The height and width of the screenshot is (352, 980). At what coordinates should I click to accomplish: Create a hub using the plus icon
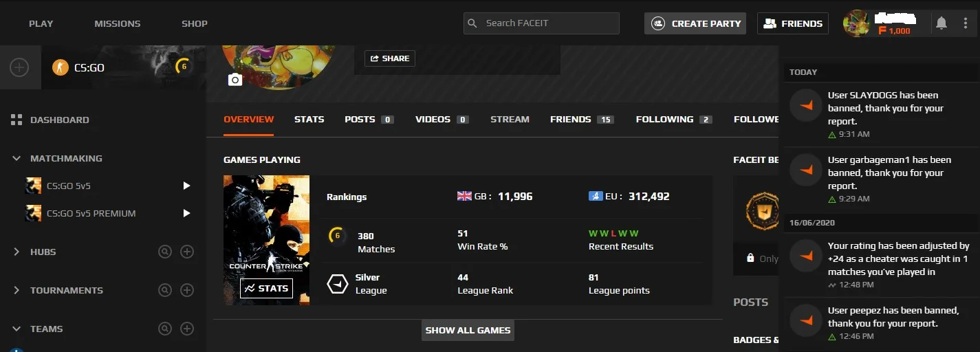[187, 252]
